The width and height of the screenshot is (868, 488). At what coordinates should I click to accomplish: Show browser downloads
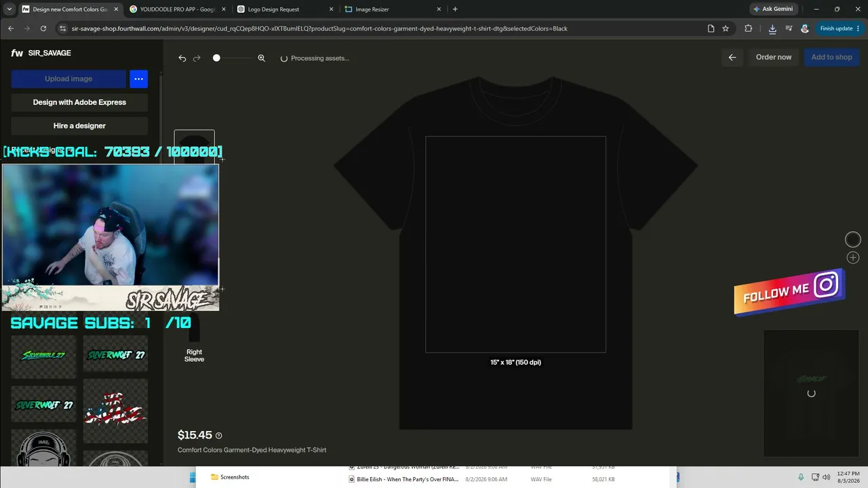(772, 28)
